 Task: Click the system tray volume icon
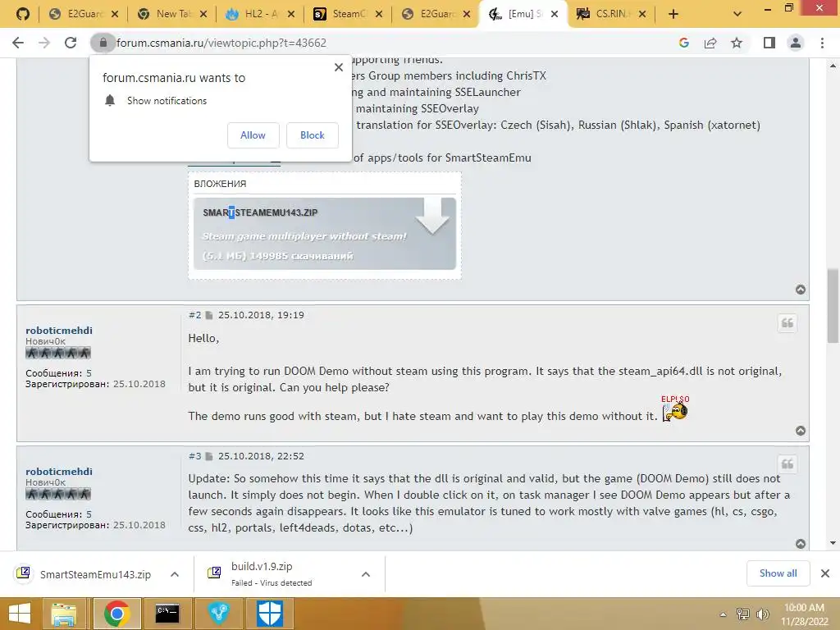762,614
